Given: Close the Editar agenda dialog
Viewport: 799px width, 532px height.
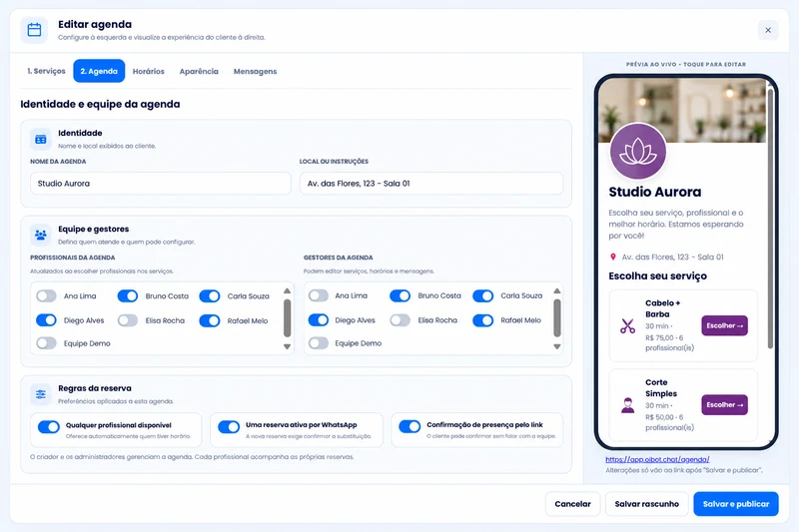Looking at the screenshot, I should point(768,30).
